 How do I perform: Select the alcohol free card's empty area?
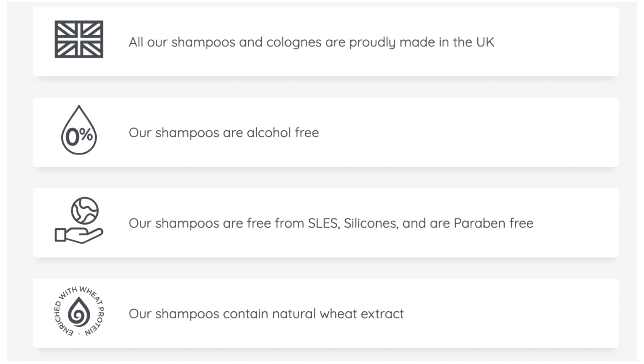pos(474,133)
